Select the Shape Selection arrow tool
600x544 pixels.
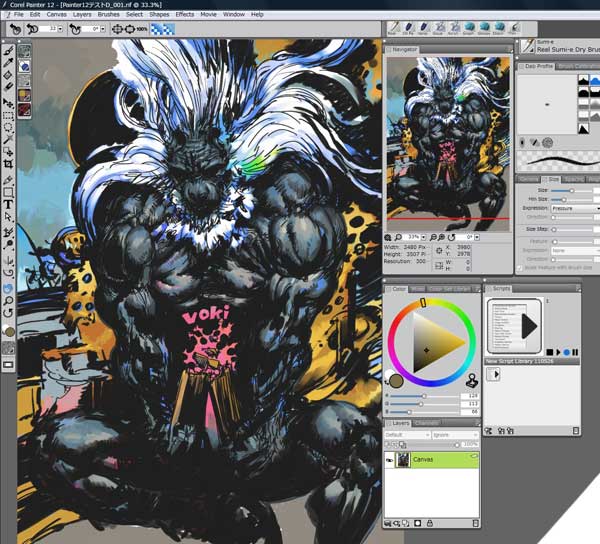(8, 217)
